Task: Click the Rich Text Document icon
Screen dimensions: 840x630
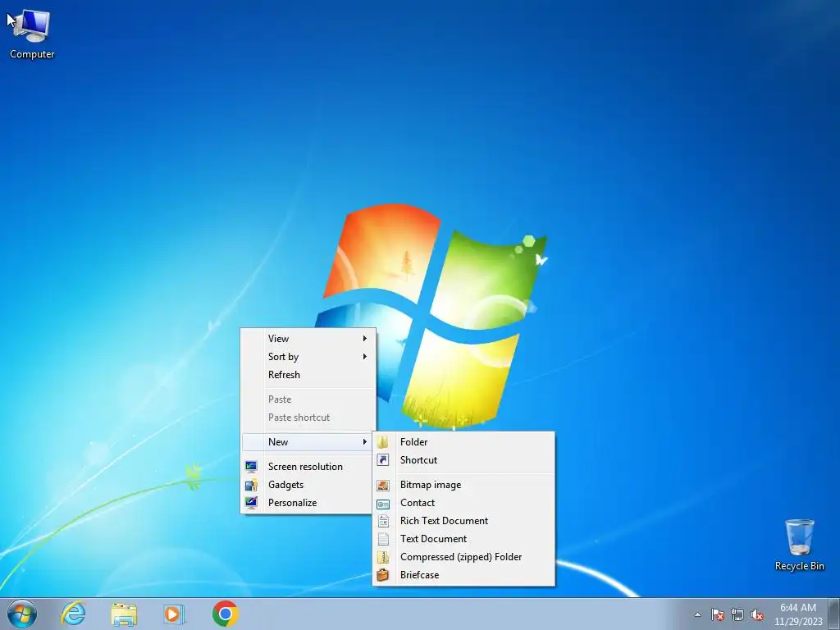Action: [383, 521]
